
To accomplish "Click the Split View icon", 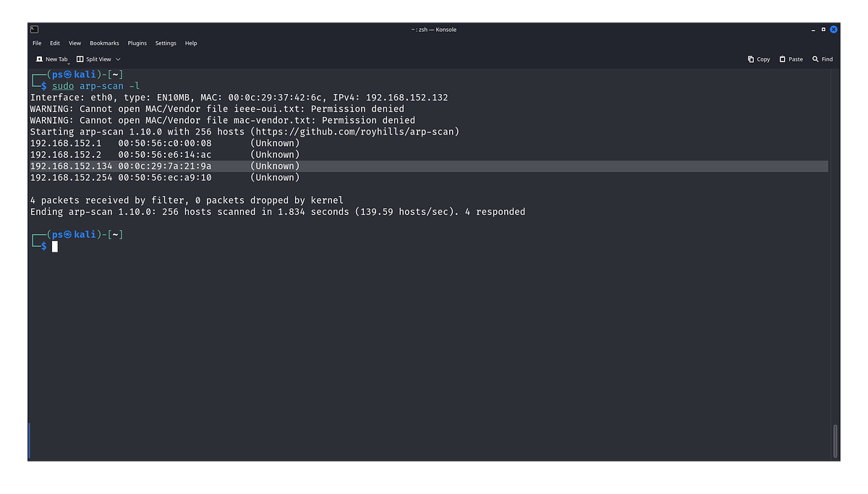I will [x=80, y=59].
